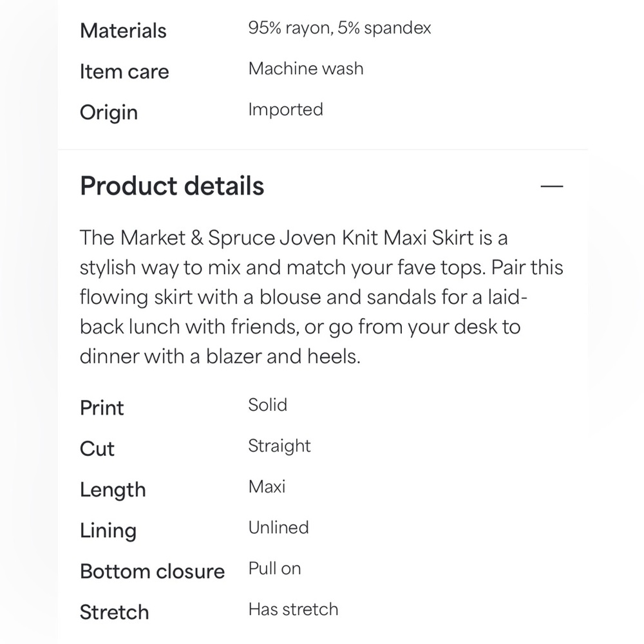Screen dimensions: 644x644
Task: Click the Machine wash value
Action: [x=306, y=68]
